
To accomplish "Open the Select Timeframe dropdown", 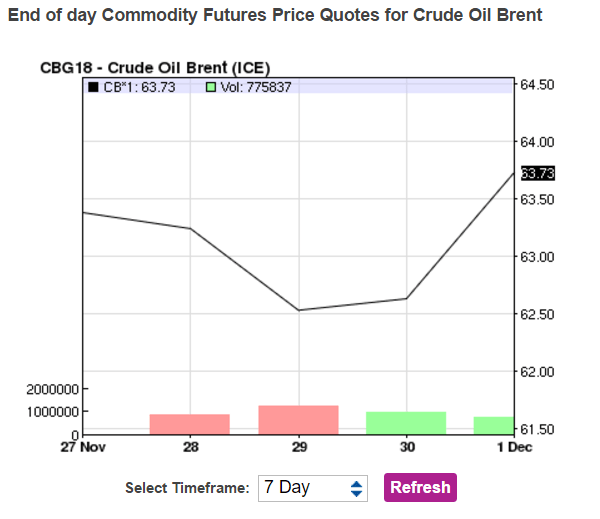I will tap(313, 488).
